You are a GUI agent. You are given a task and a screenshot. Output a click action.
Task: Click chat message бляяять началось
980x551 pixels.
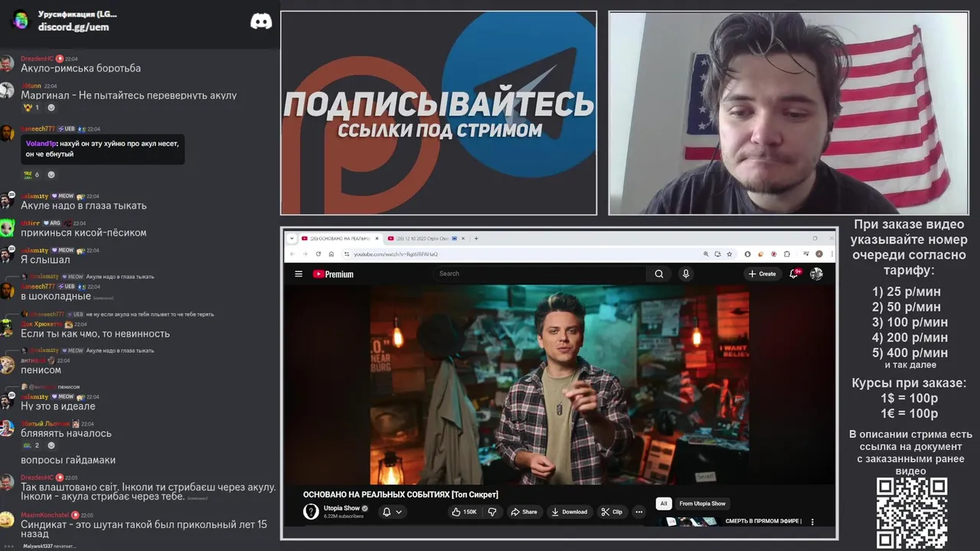(66, 433)
